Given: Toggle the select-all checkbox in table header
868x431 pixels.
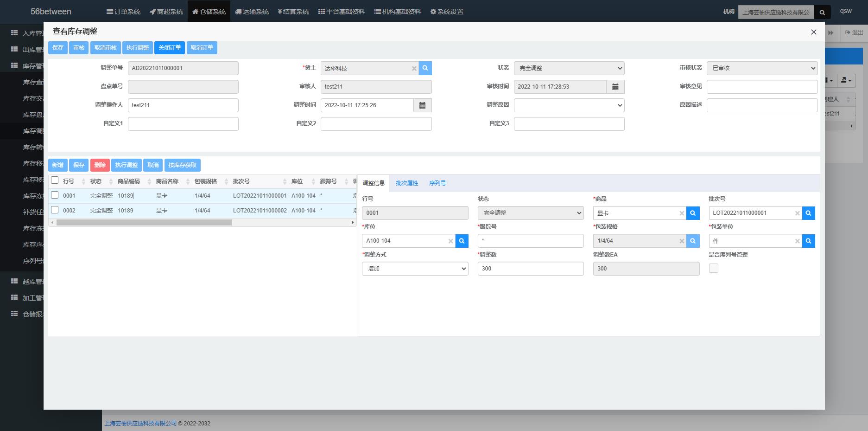Looking at the screenshot, I should tap(55, 180).
